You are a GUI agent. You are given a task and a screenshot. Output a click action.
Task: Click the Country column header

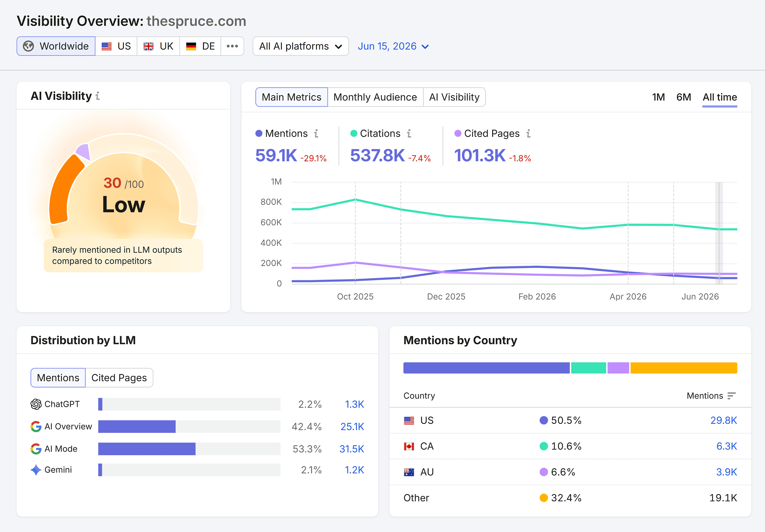419,396
